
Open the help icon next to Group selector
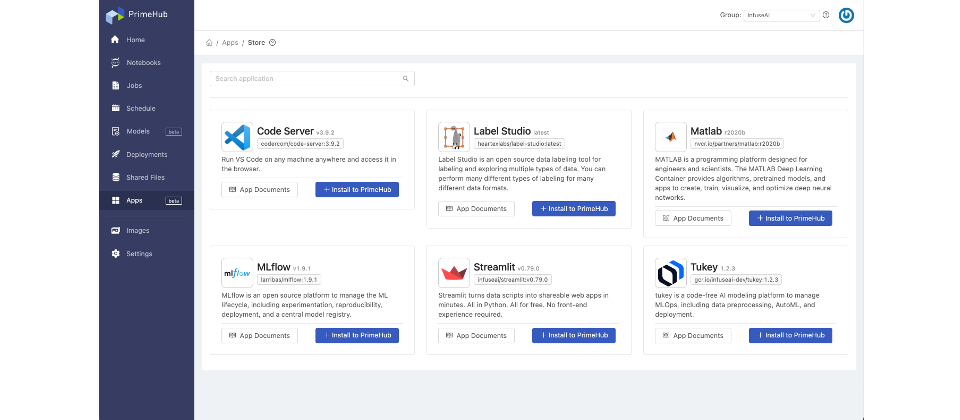pyautogui.click(x=825, y=15)
